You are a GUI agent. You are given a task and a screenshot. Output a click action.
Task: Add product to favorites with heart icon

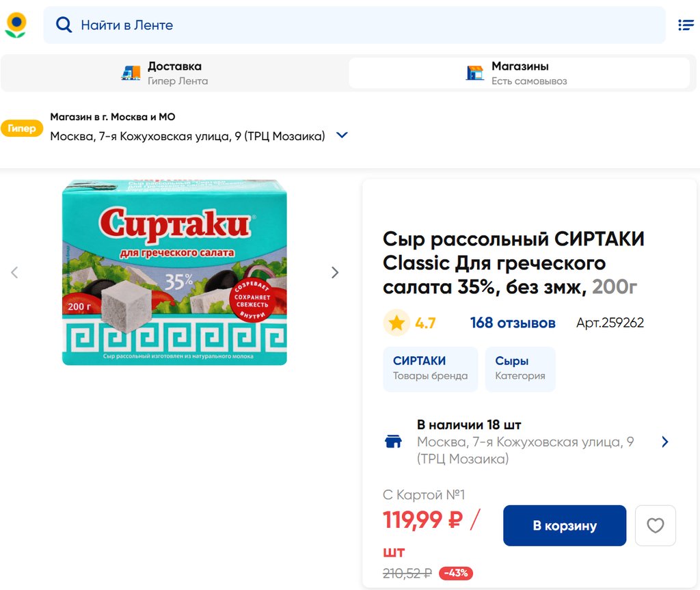click(x=655, y=526)
